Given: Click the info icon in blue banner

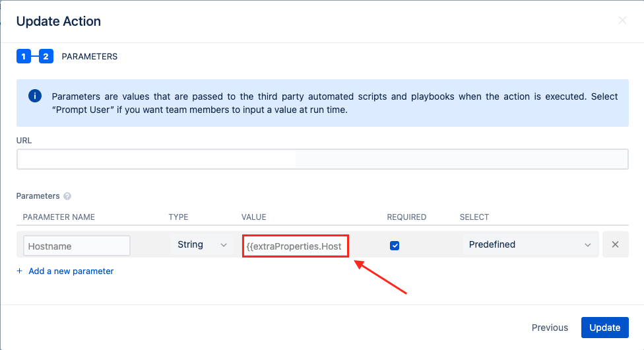Looking at the screenshot, I should click(35, 96).
